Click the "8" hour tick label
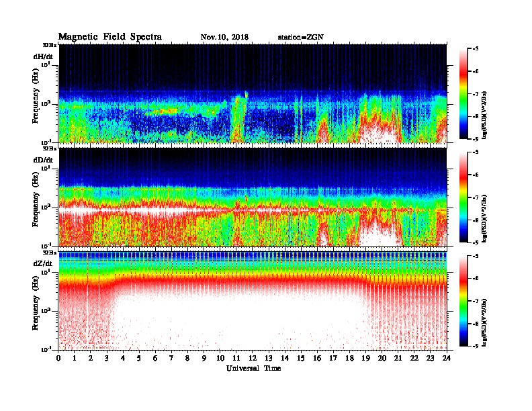This screenshot has height=411, width=532. click(188, 359)
